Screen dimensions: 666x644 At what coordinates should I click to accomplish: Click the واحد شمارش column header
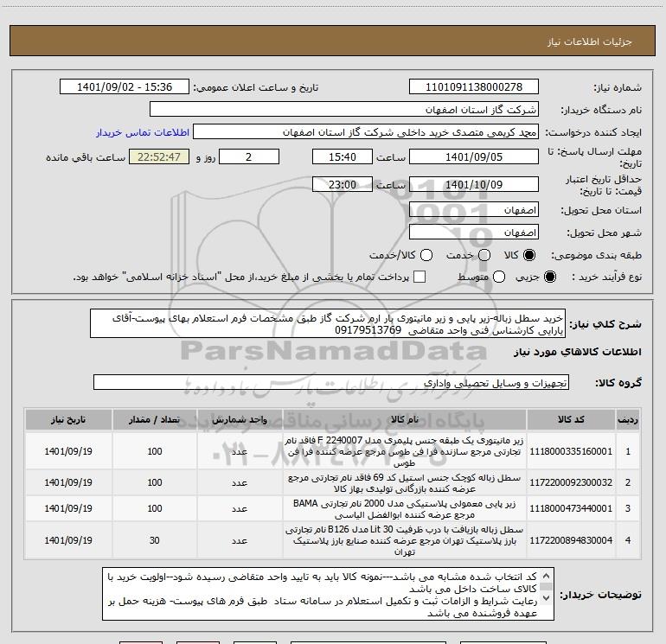(240, 419)
